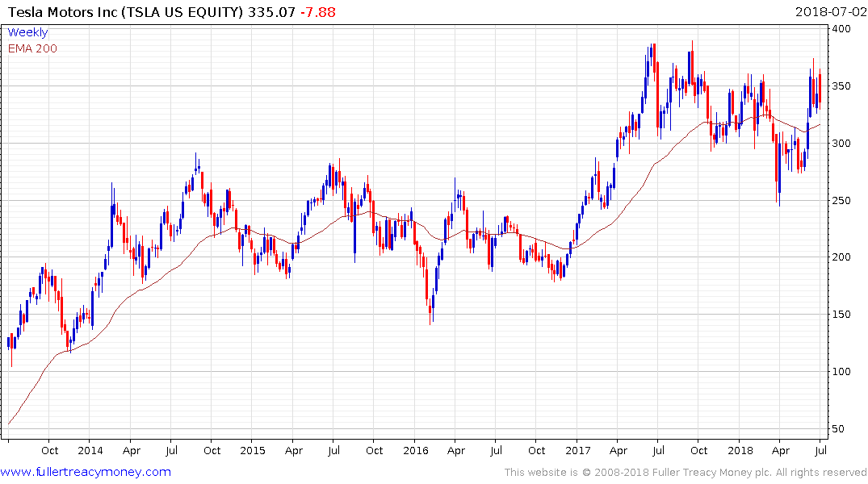Click the 250 price axis label

(841, 200)
